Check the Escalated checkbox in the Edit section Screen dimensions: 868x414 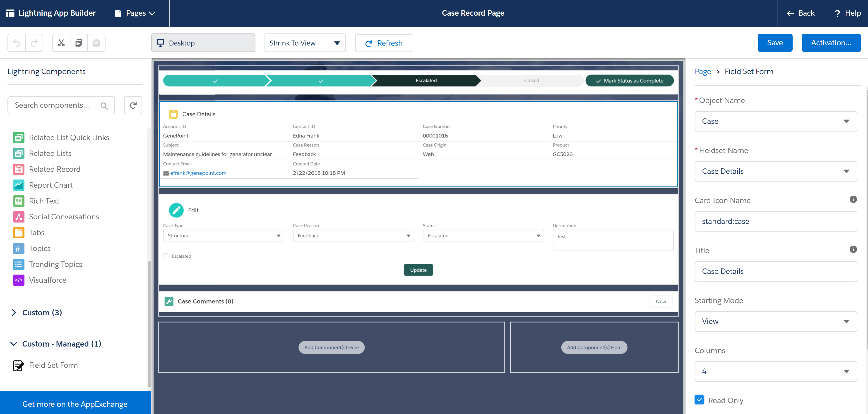tap(166, 256)
